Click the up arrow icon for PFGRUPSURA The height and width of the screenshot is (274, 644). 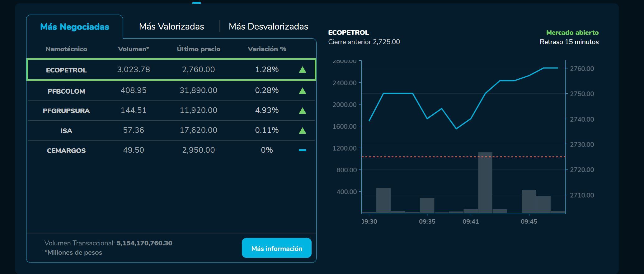point(302,111)
